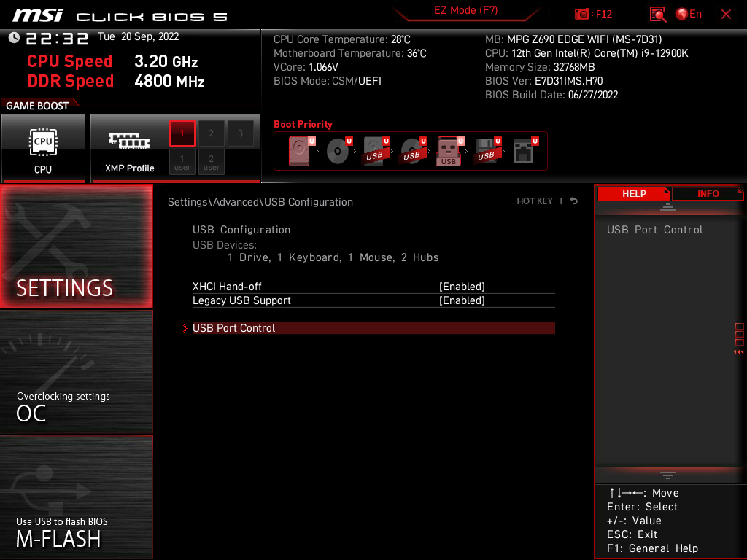Open the SETTINGS section
The height and width of the screenshot is (560, 747).
click(x=76, y=246)
